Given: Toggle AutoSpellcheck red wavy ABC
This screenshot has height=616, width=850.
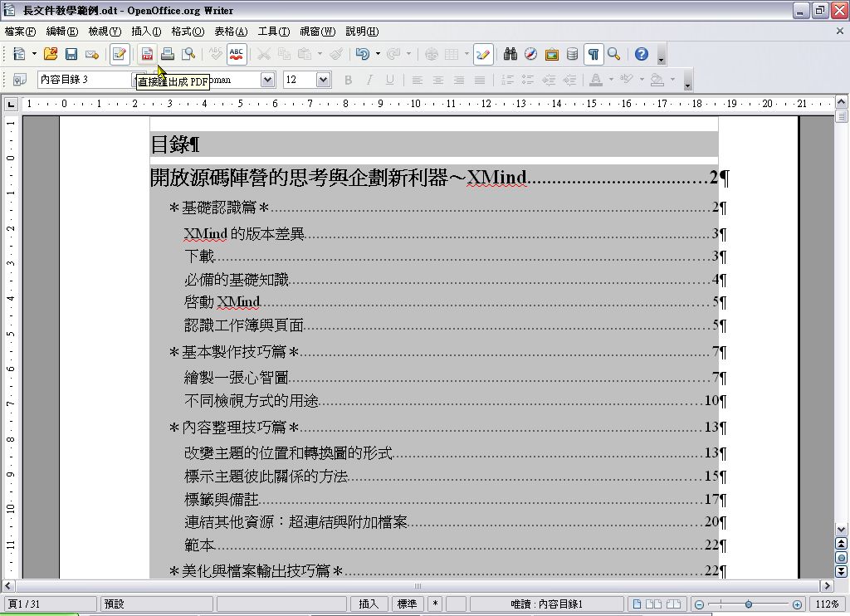Looking at the screenshot, I should [x=237, y=54].
